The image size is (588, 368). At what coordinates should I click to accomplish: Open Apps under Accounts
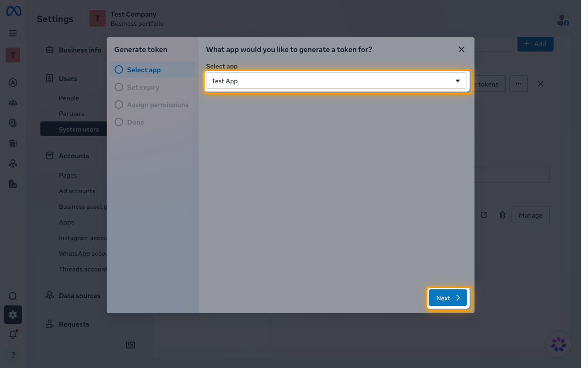coord(66,222)
